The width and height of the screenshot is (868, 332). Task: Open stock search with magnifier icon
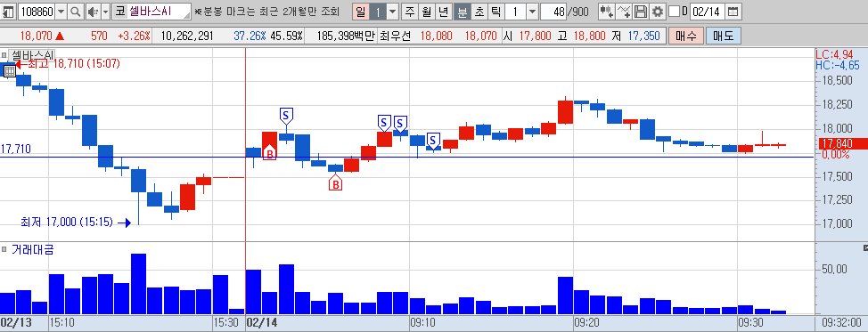tap(75, 11)
